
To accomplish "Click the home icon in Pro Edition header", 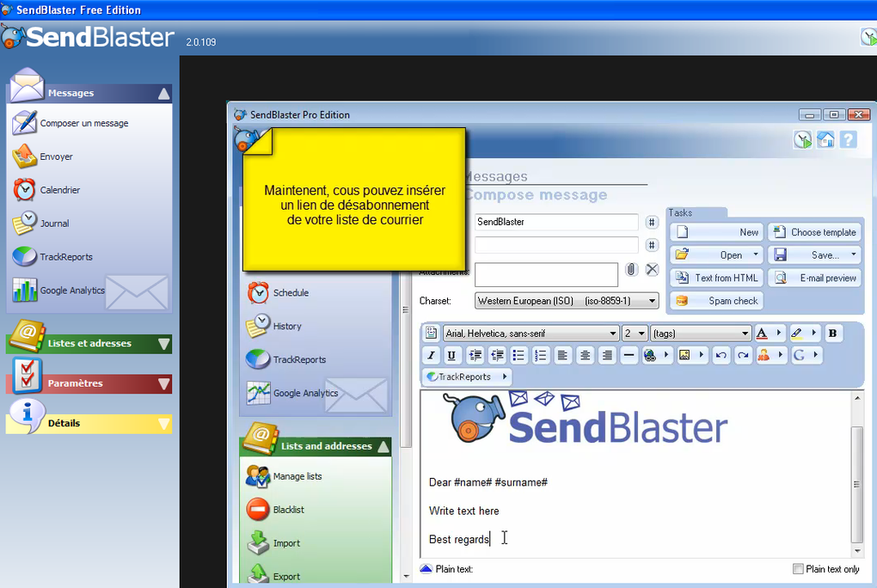I will pos(825,139).
